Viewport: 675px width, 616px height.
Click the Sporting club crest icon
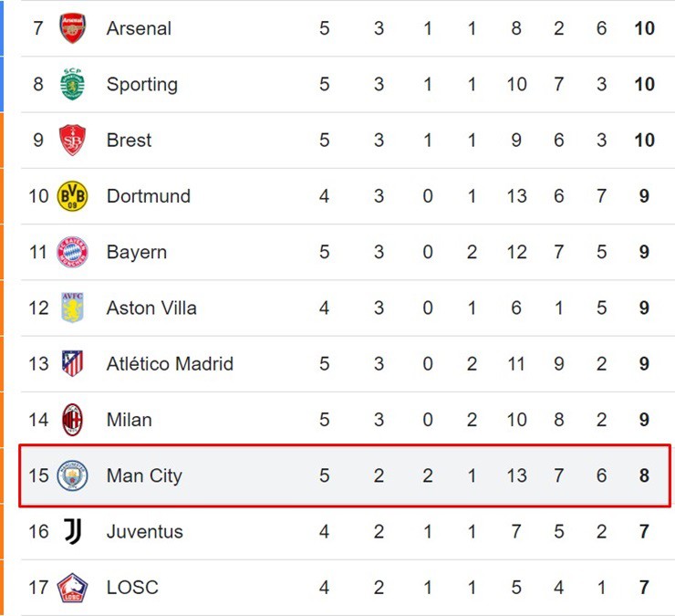pos(72,84)
